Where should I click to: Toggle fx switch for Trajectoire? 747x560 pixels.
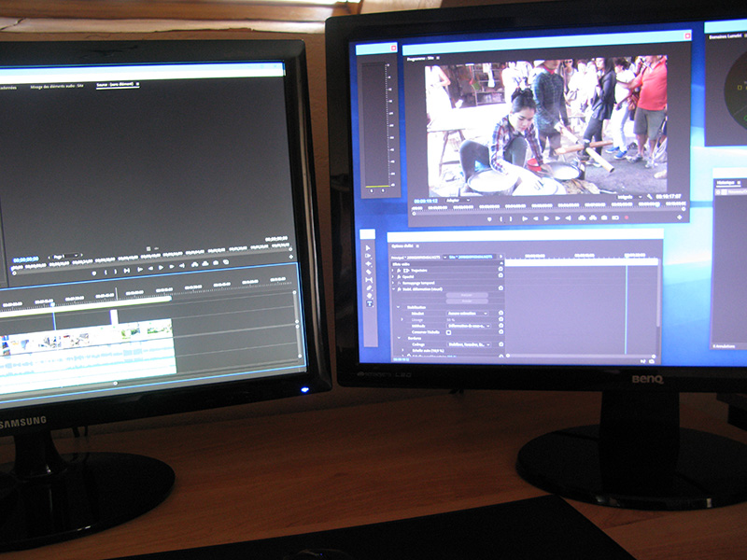399,271
